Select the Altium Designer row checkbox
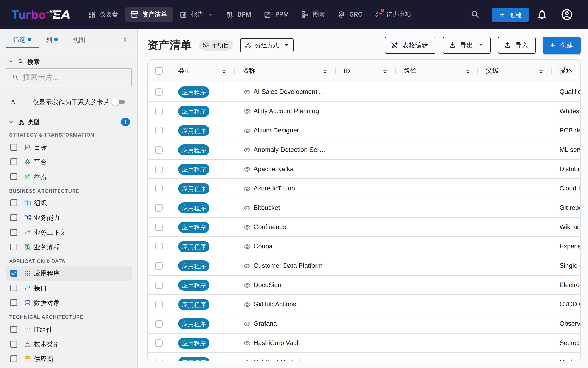Viewport: 588px width, 368px height. click(x=159, y=131)
